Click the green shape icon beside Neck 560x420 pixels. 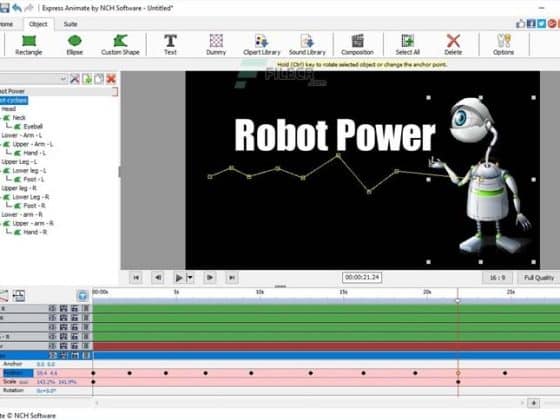[6, 118]
